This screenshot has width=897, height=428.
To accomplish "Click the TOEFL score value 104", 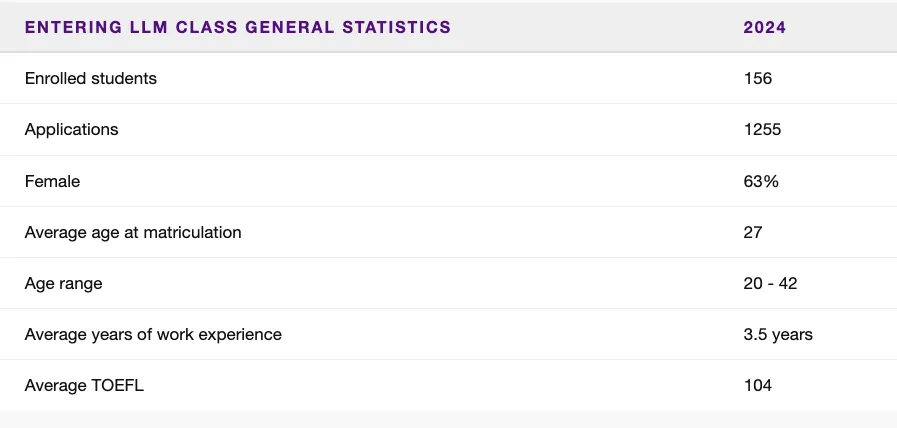I will coord(758,386).
